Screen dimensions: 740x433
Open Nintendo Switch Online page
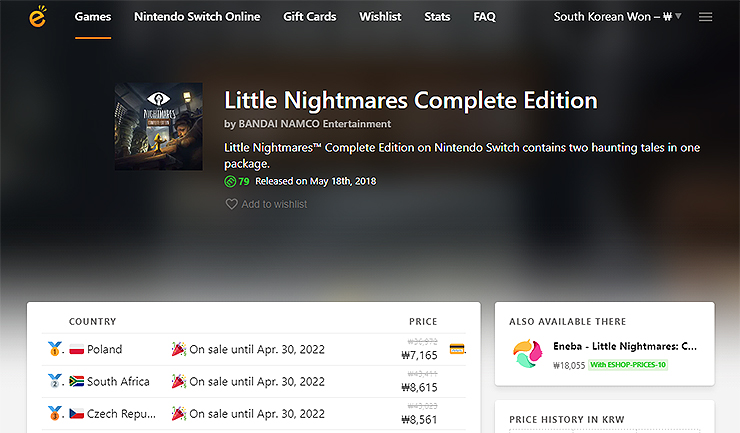click(x=197, y=17)
